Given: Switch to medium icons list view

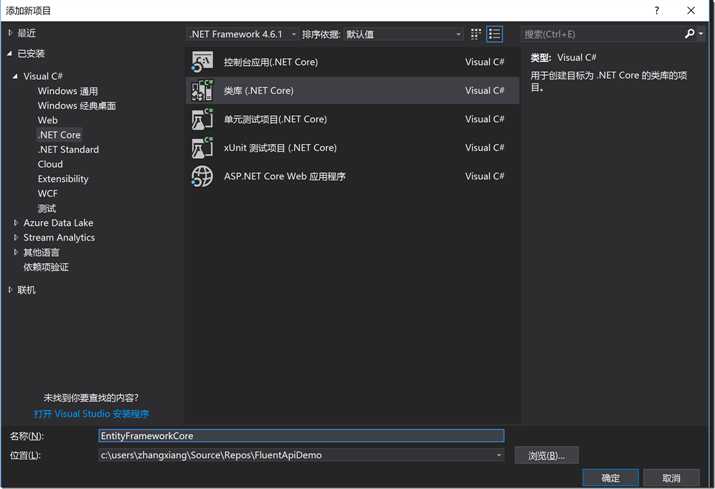Looking at the screenshot, I should (x=495, y=34).
